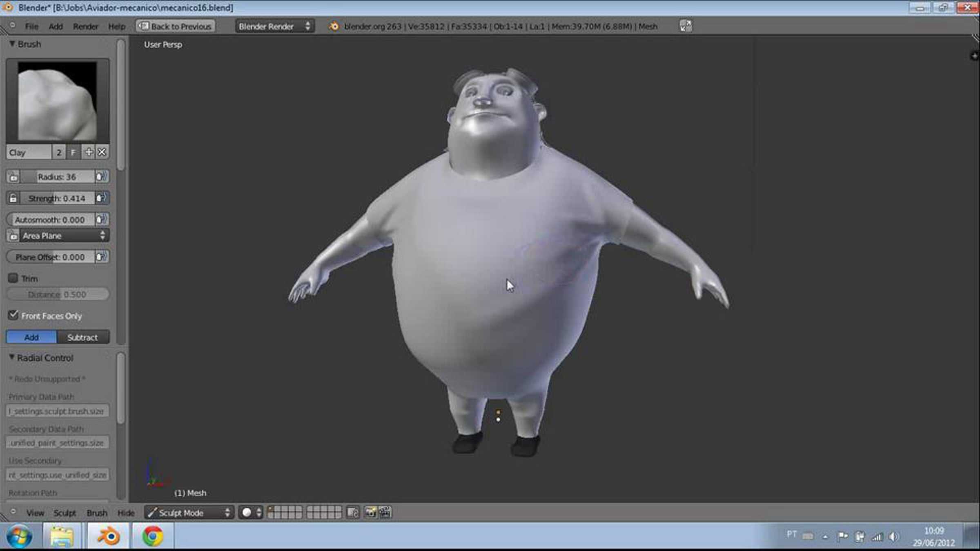This screenshot has height=551, width=980.
Task: Toggle pressure sensitivity icon for Plane Offset
Action: tap(101, 257)
